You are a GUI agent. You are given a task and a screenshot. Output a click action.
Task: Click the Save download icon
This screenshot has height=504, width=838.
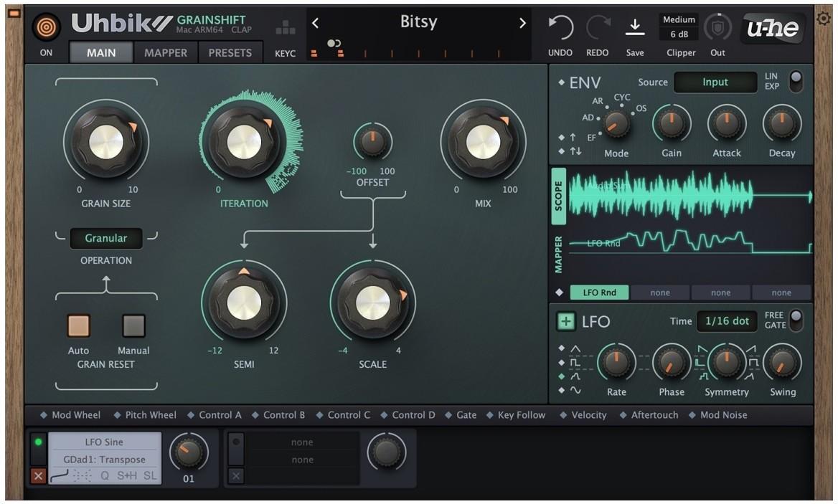point(635,27)
